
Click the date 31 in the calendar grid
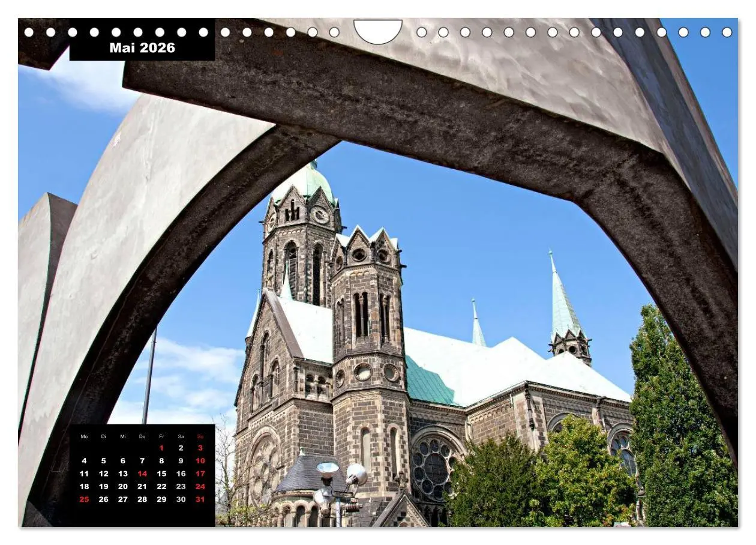point(200,499)
